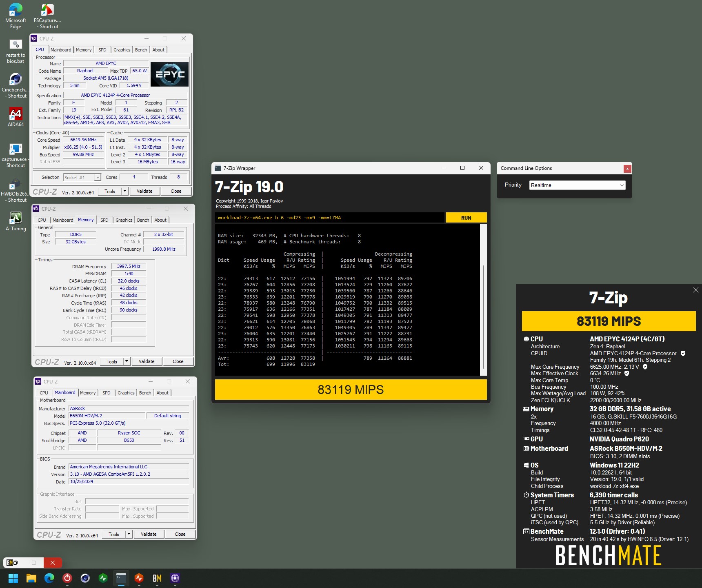Click red power icon in taskbar

click(67, 578)
